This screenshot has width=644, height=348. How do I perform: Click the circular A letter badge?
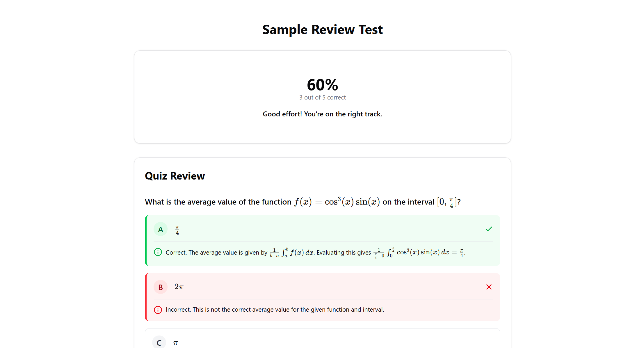pyautogui.click(x=160, y=230)
